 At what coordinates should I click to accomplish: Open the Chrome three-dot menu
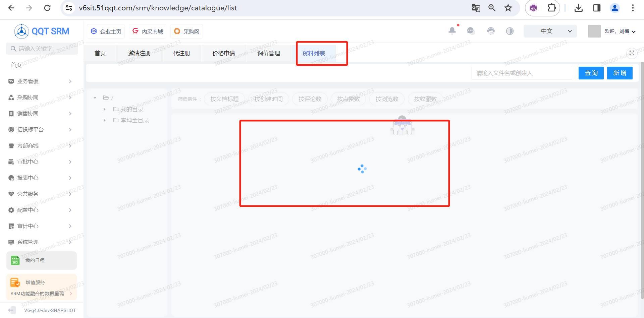tap(633, 8)
